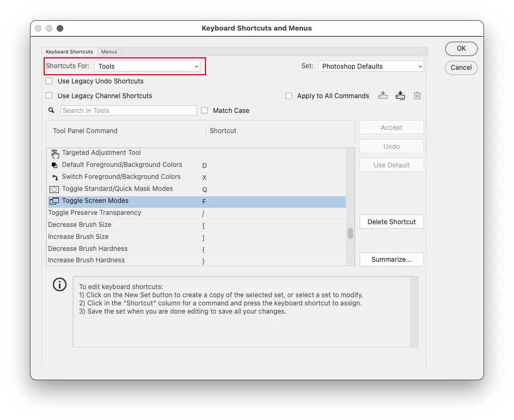Click the Switch Foreground/Background Colors arrow icon
The height and width of the screenshot is (420, 514).
click(55, 177)
